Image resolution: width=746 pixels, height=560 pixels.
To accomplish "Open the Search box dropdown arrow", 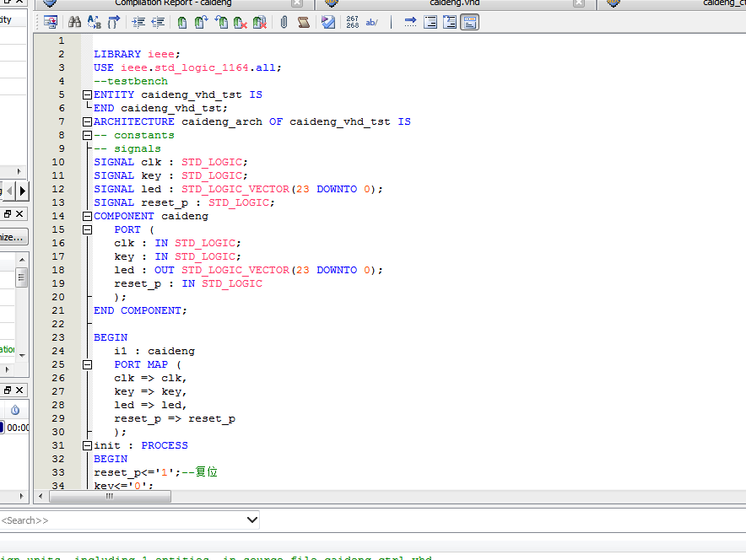I will click(251, 520).
